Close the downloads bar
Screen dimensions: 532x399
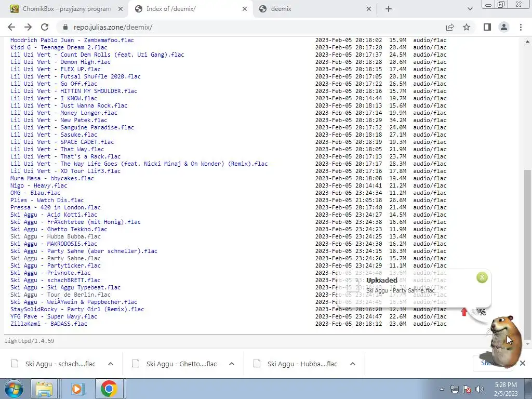pyautogui.click(x=523, y=363)
